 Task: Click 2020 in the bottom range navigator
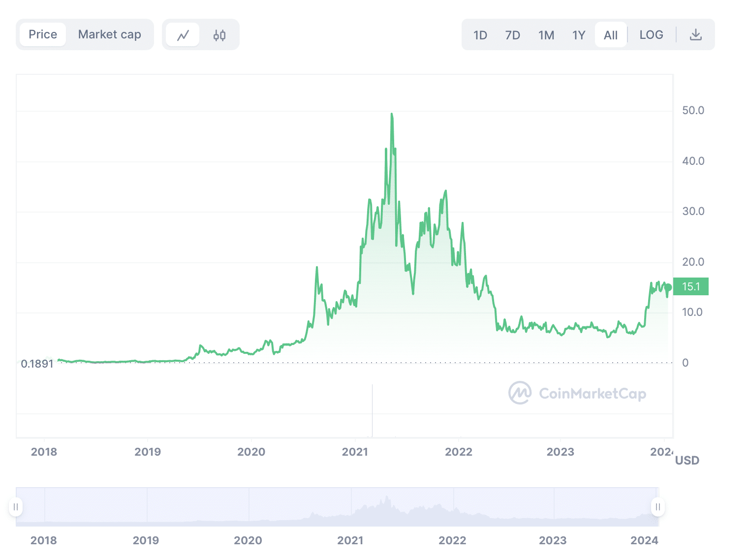[248, 540]
